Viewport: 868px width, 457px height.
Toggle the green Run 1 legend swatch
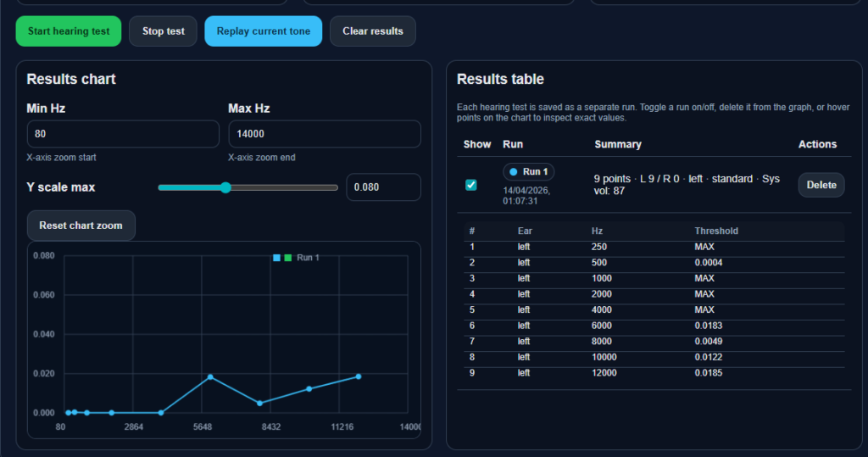coord(288,257)
